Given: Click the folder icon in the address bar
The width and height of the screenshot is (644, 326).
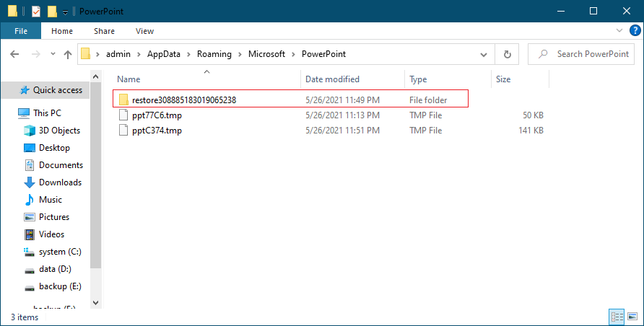Looking at the screenshot, I should 85,53.
